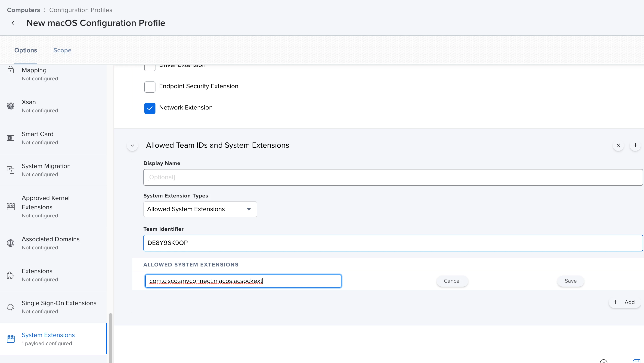Save the allowed system extension entry
Viewport: 644px width, 363px height.
click(570, 281)
